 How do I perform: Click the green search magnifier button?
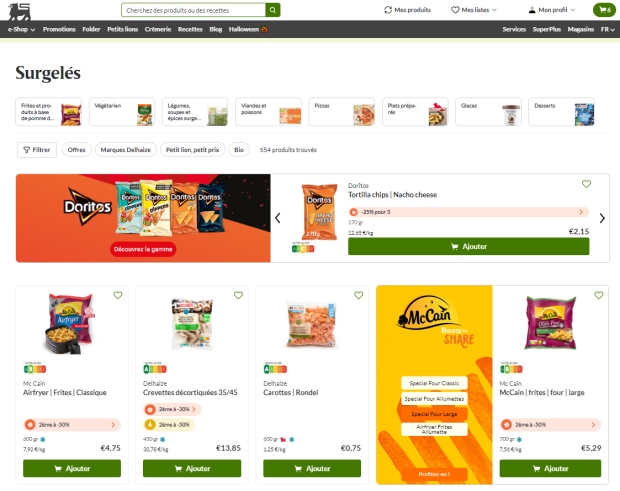(x=273, y=10)
